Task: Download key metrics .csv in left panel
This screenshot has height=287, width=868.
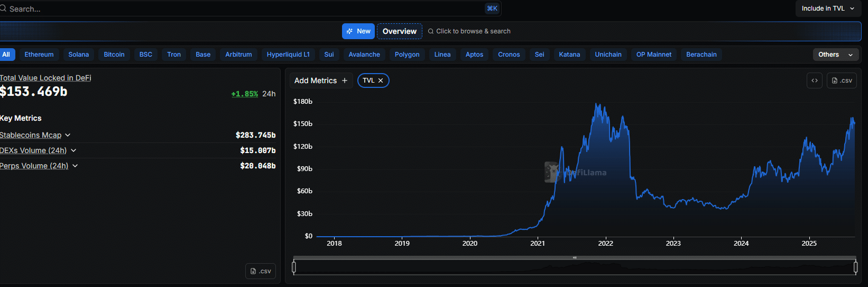Action: 261,271
